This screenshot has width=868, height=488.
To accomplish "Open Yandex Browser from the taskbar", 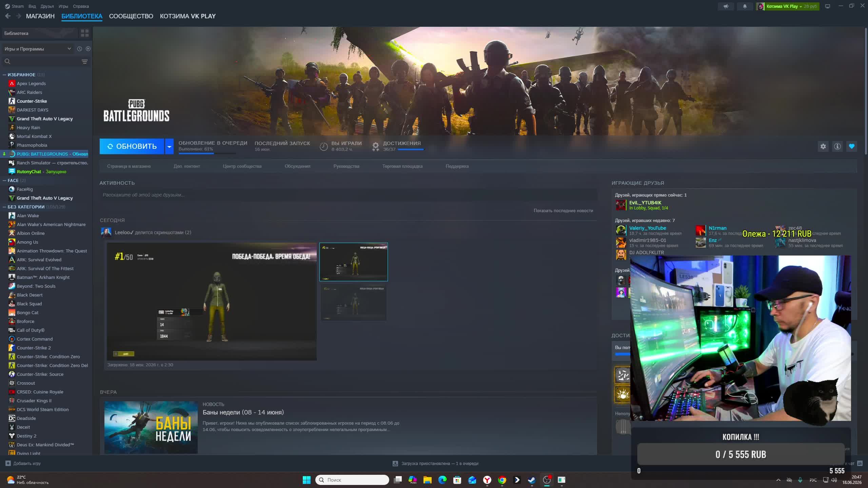I will pyautogui.click(x=487, y=480).
